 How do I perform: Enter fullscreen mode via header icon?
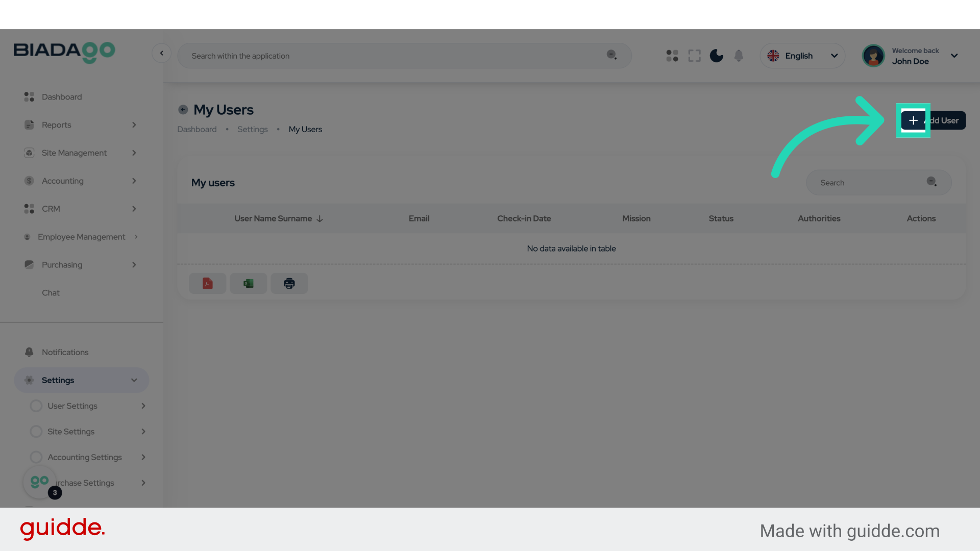694,56
